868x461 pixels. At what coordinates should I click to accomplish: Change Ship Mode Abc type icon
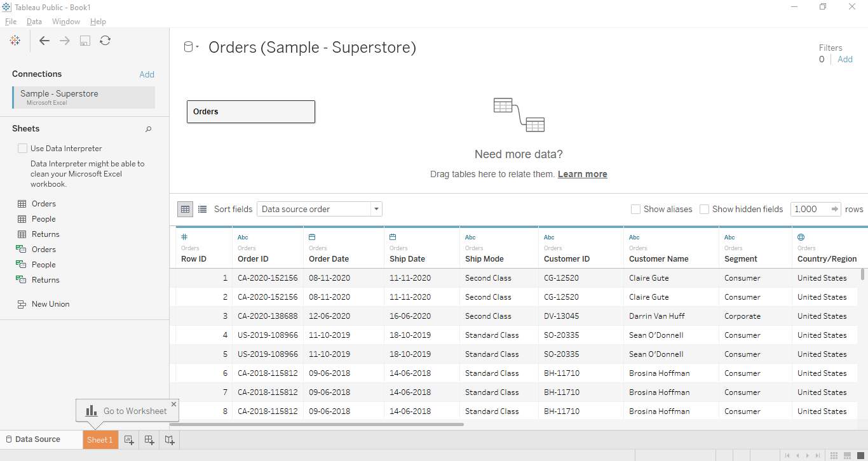[470, 237]
